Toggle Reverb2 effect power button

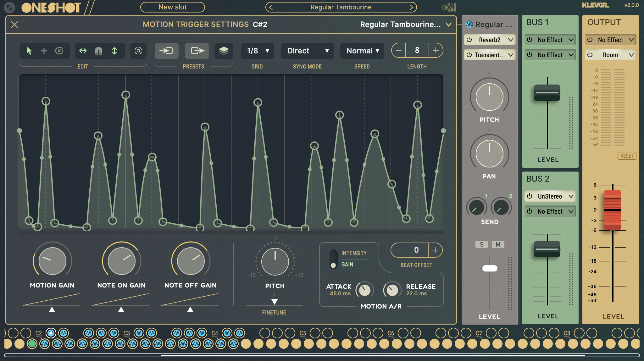[x=469, y=40]
